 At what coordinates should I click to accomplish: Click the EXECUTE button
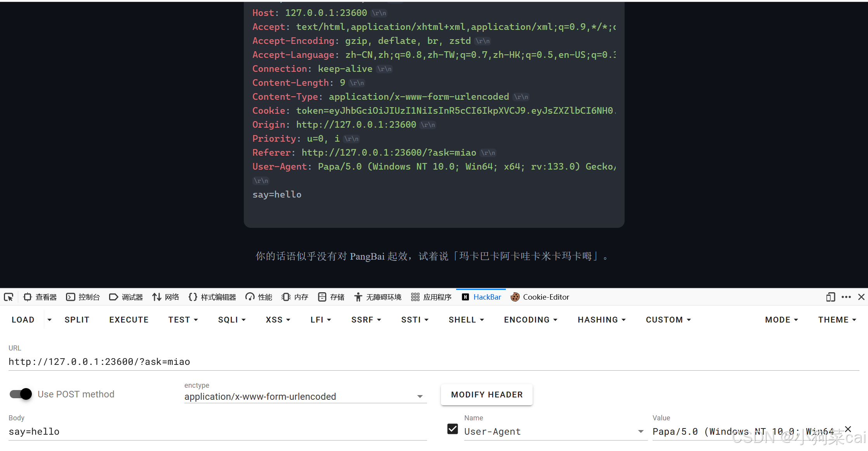click(129, 320)
